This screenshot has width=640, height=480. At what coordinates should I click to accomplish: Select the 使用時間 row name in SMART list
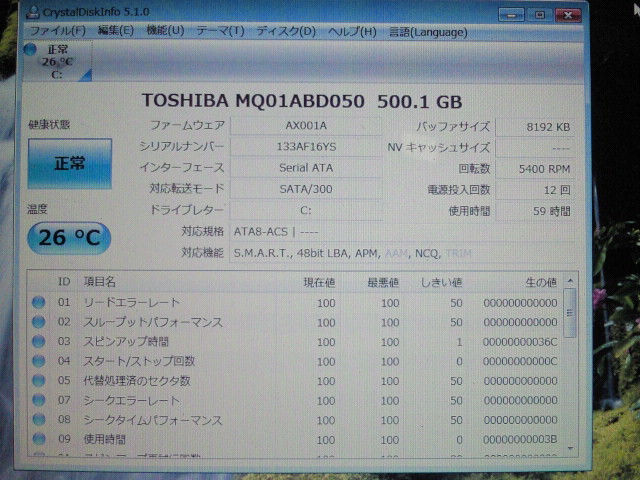pyautogui.click(x=104, y=440)
